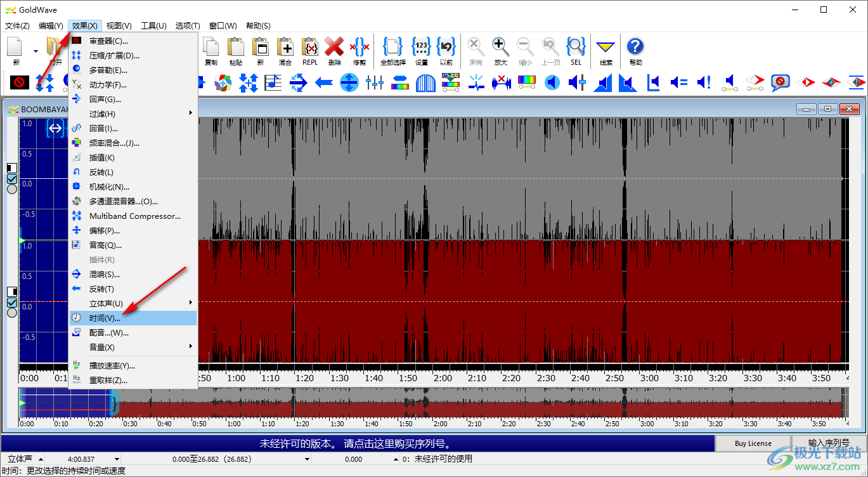Expand the Stereo (立体声) submenu
The width and height of the screenshot is (868, 477).
(x=133, y=303)
